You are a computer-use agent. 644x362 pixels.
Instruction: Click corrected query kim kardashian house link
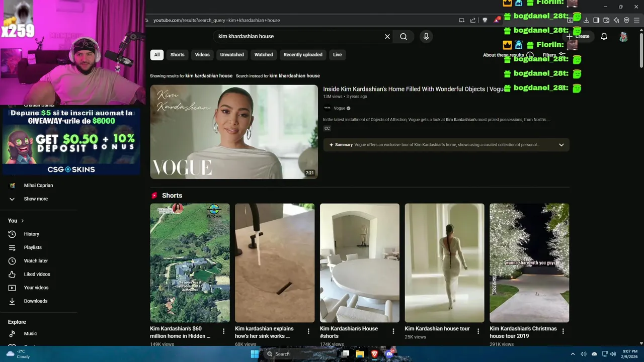point(209,76)
